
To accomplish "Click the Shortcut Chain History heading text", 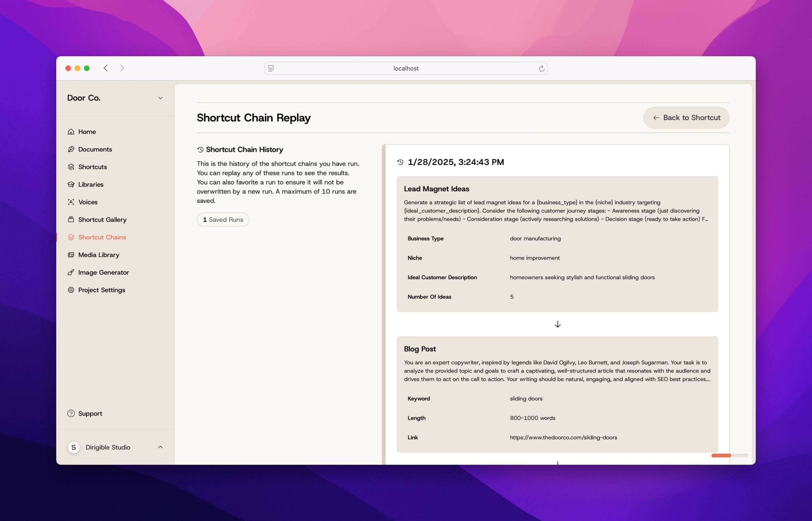I will (245, 150).
